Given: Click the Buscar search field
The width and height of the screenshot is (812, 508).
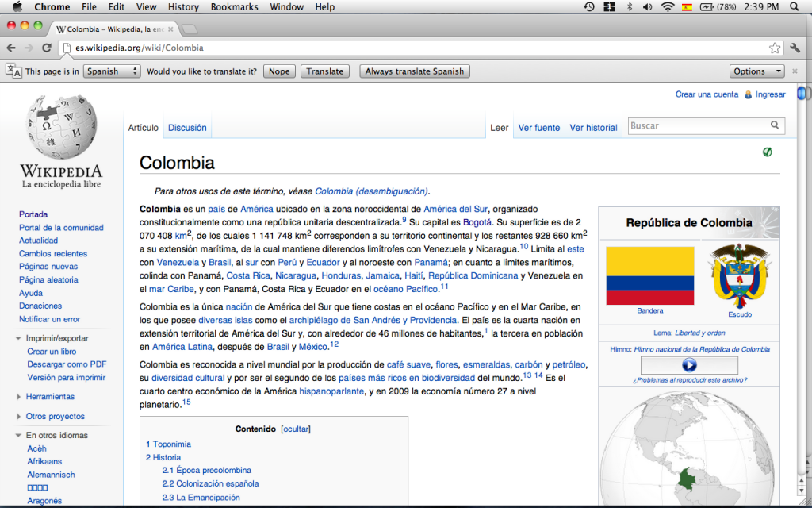Looking at the screenshot, I should coord(707,125).
